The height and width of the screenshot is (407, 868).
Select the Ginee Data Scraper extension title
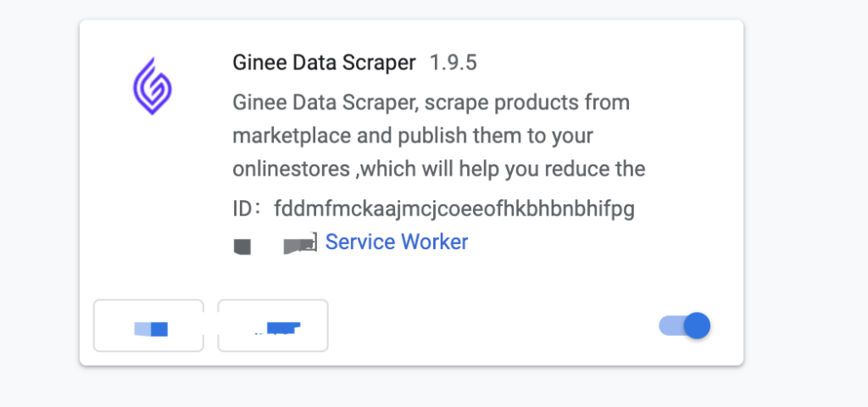click(x=324, y=63)
